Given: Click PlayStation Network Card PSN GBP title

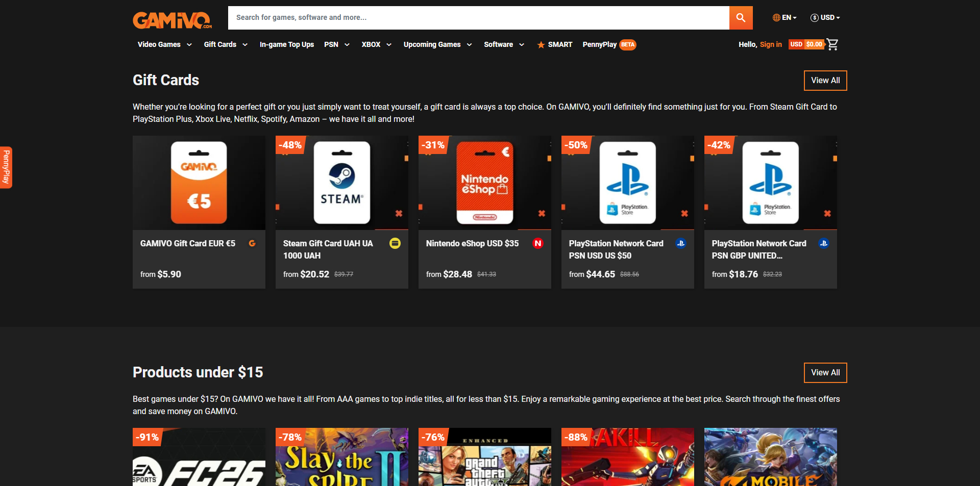Looking at the screenshot, I should [759, 250].
